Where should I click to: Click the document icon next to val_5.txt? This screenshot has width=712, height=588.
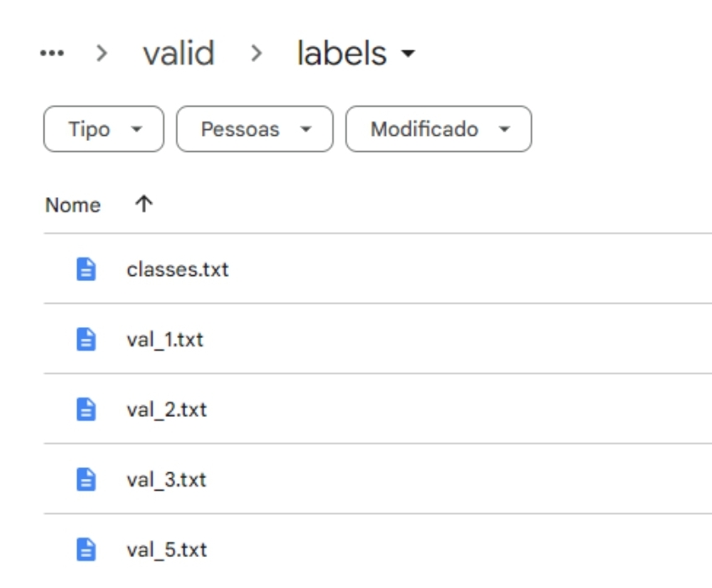(86, 549)
